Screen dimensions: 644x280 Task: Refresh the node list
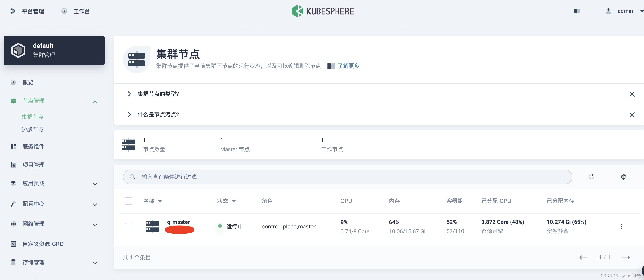pos(591,177)
